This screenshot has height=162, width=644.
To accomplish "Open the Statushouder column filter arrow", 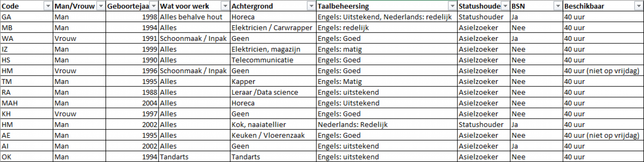I will click(505, 6).
